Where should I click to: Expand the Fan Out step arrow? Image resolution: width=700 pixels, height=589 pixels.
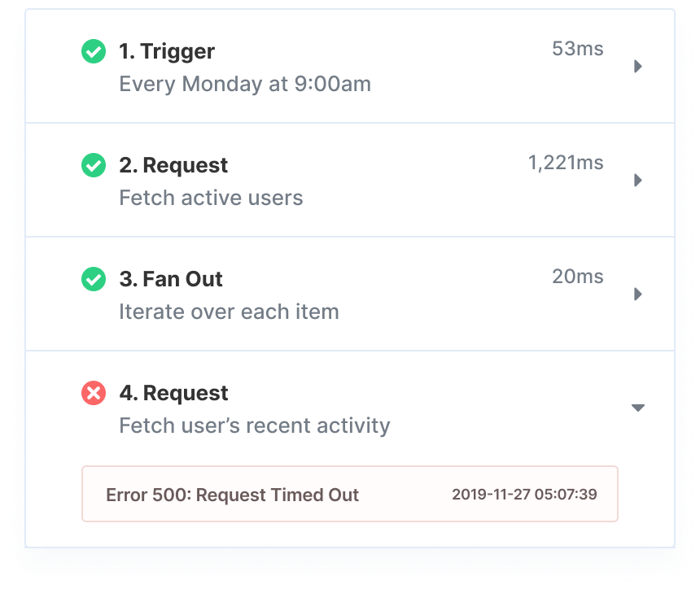point(638,294)
